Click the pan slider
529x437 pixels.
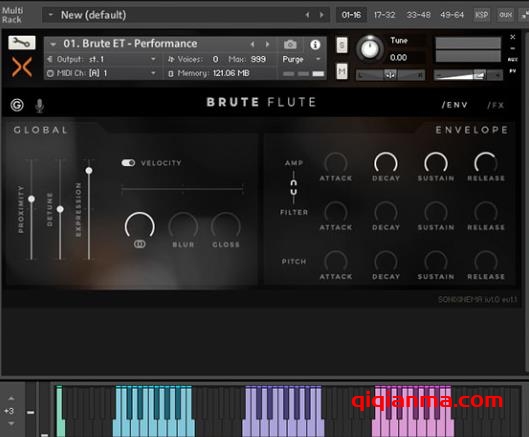click(390, 75)
